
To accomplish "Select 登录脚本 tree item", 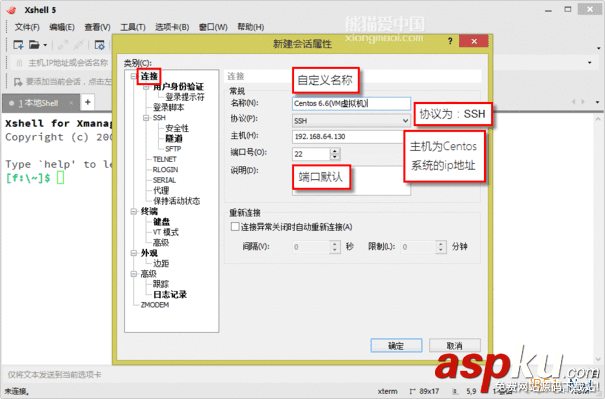I will [x=169, y=108].
